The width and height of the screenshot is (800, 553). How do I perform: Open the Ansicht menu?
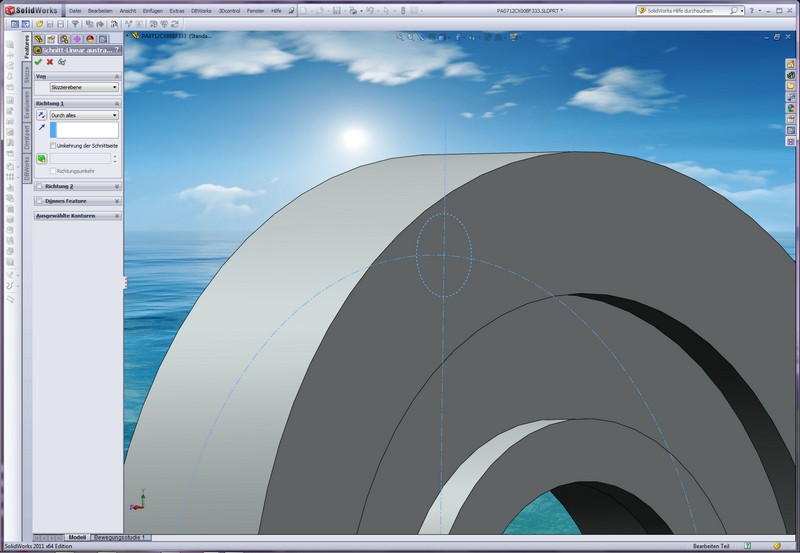pyautogui.click(x=128, y=11)
